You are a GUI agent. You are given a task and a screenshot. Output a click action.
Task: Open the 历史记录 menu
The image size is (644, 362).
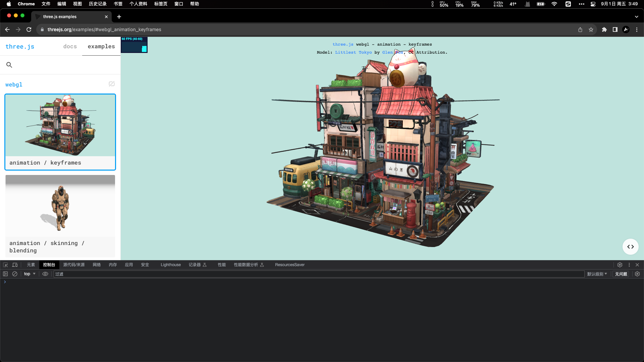click(98, 4)
